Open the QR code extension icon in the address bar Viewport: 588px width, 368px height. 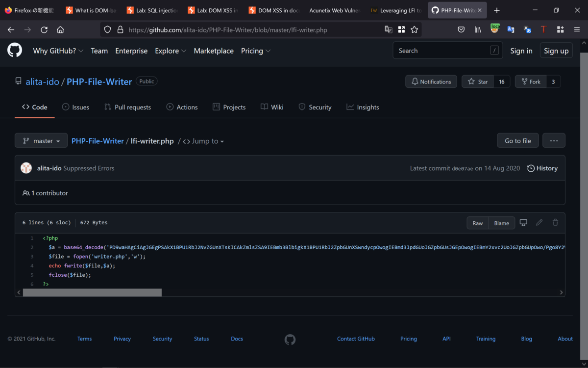401,30
